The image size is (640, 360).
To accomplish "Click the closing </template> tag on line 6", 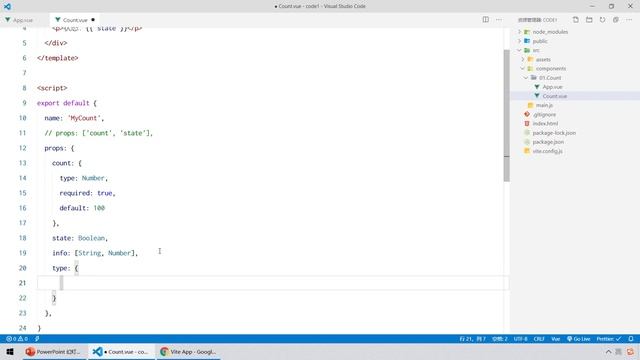I will tap(58, 58).
